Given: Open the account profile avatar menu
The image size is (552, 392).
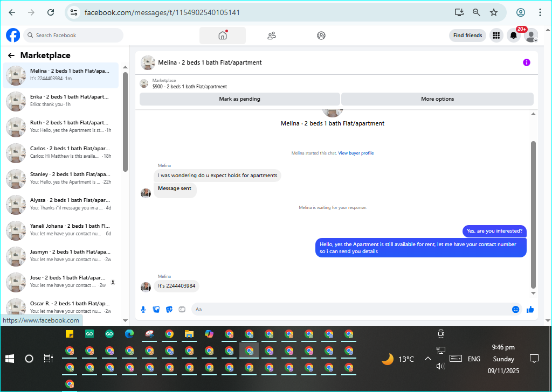Looking at the screenshot, I should pyautogui.click(x=531, y=35).
